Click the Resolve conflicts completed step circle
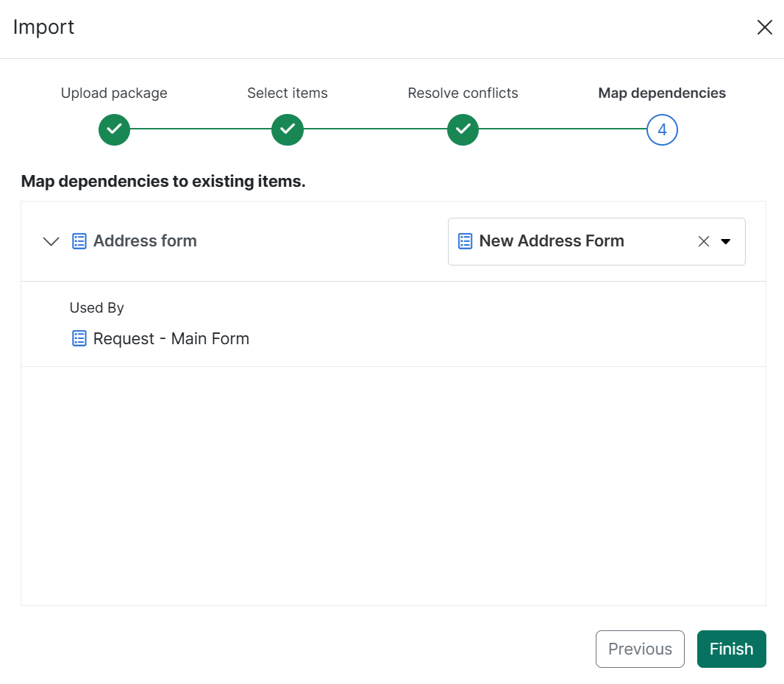 (463, 130)
